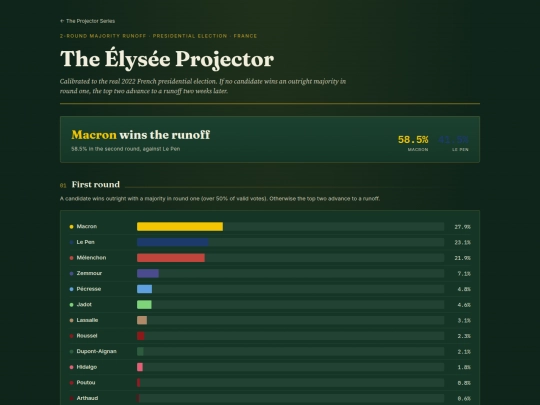The height and width of the screenshot is (405, 540).
Task: Click the Dupont-Aignan candidate name
Action: click(x=96, y=351)
